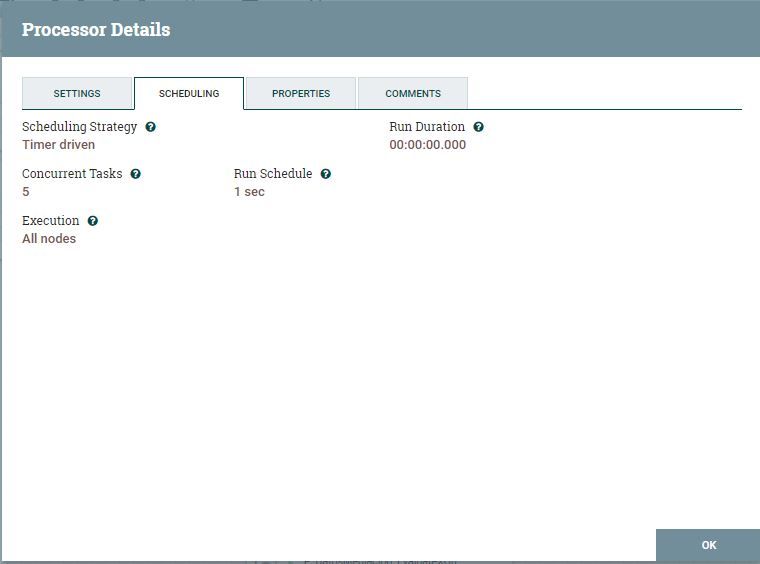This screenshot has width=760, height=564.
Task: Confirm the dialog with OK
Action: pyautogui.click(x=708, y=545)
